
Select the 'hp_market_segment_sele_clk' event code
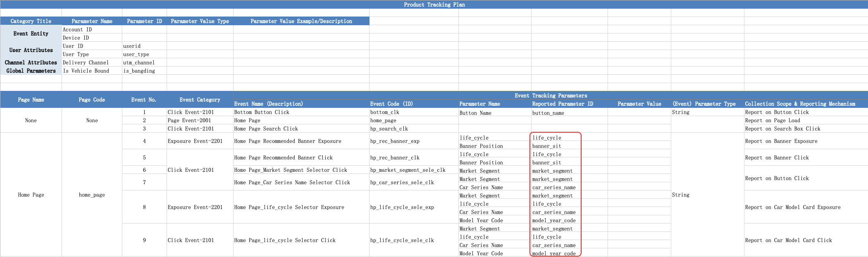414,170
